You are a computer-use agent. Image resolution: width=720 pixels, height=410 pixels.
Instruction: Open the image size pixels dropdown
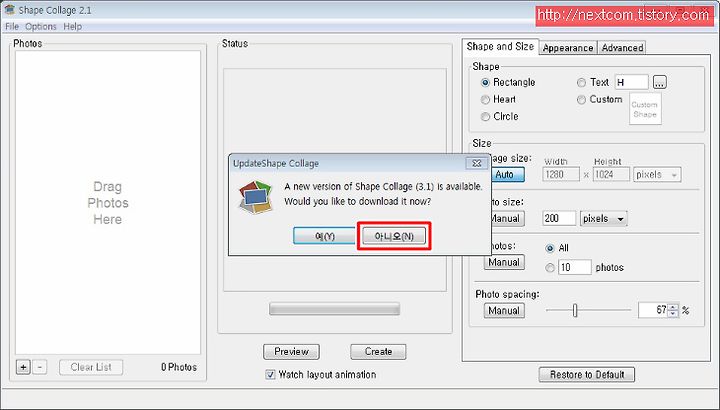click(x=657, y=174)
